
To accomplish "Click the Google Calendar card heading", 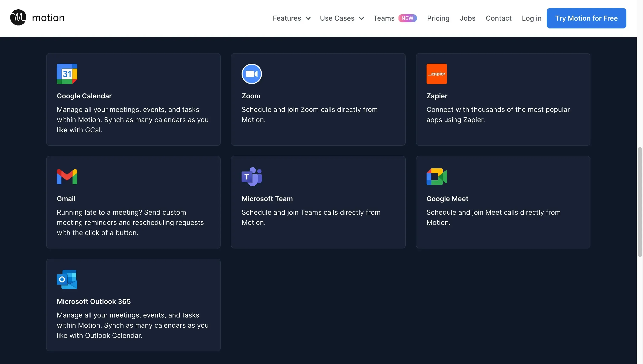I will point(84,96).
